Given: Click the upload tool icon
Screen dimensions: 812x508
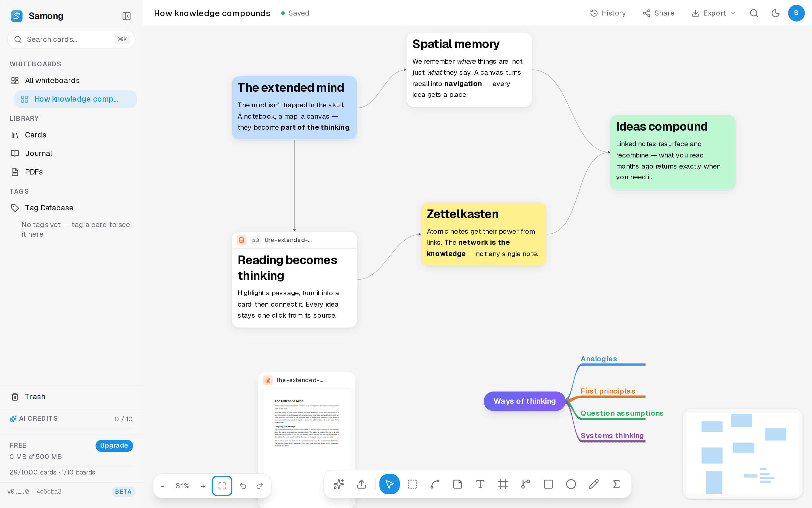Looking at the screenshot, I should click(x=362, y=484).
